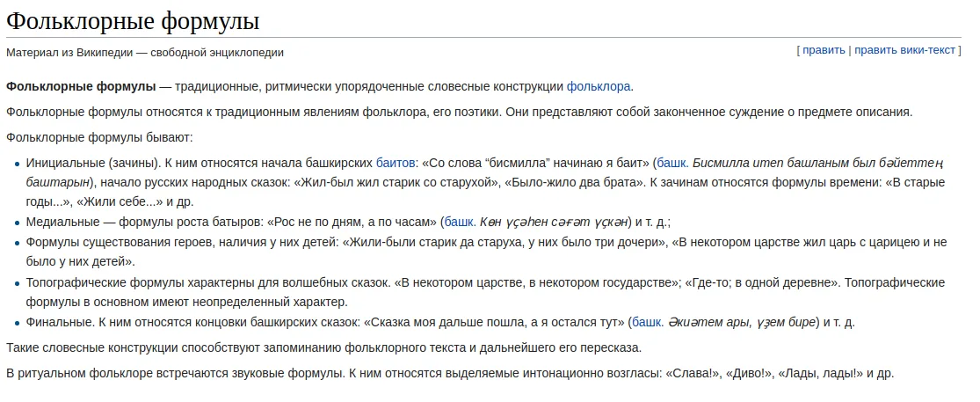The height and width of the screenshot is (402, 980).
Task: Click the "править" edit link
Action: pos(824,50)
